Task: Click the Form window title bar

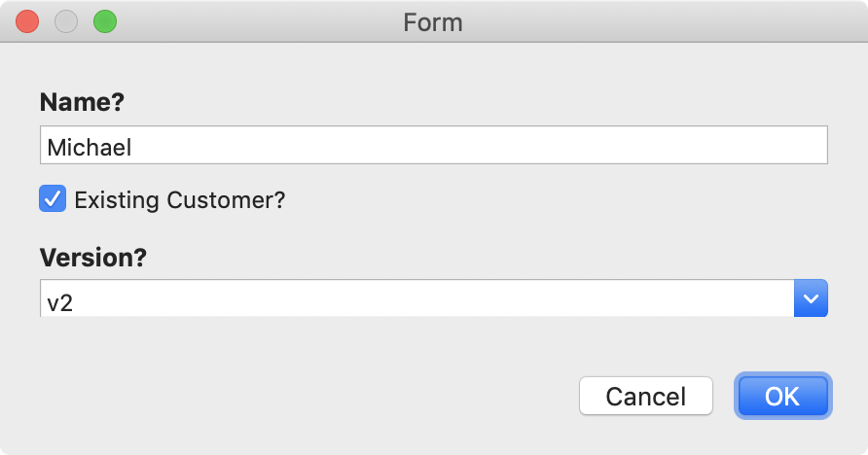Action: [x=434, y=21]
